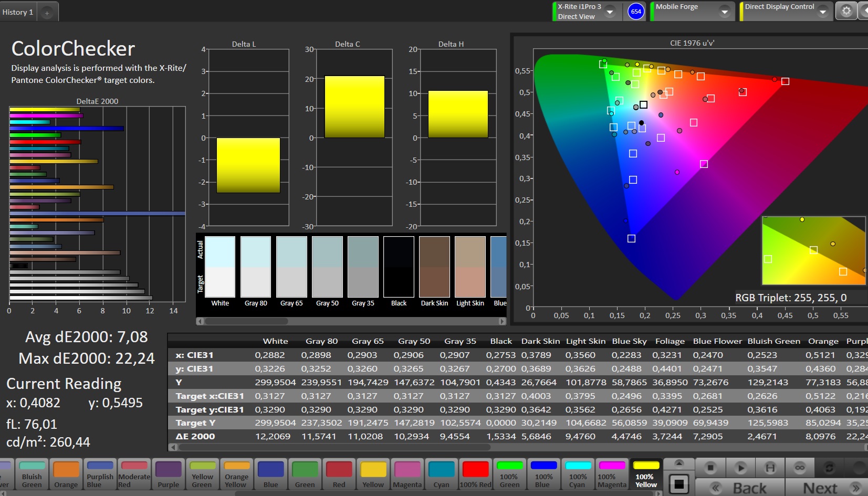The image size is (868, 496).
Task: Click the refresh cycle icon
Action: tap(830, 467)
